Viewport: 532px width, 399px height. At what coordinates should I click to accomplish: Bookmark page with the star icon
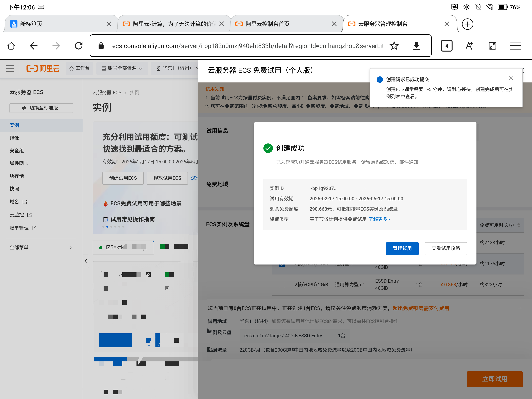point(394,46)
